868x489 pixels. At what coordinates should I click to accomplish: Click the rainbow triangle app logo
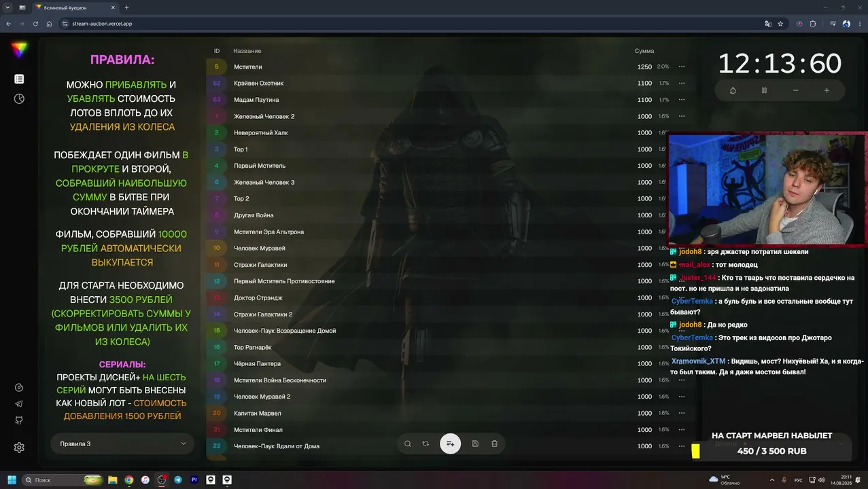[19, 50]
